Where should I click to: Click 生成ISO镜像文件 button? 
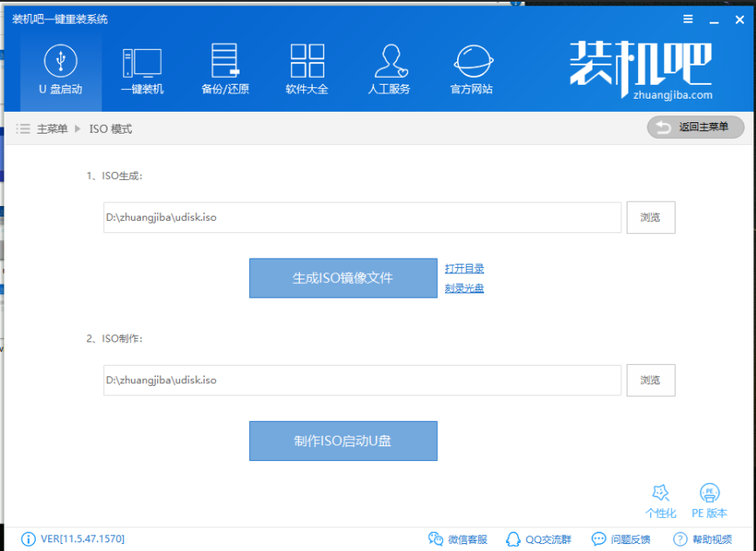click(343, 278)
